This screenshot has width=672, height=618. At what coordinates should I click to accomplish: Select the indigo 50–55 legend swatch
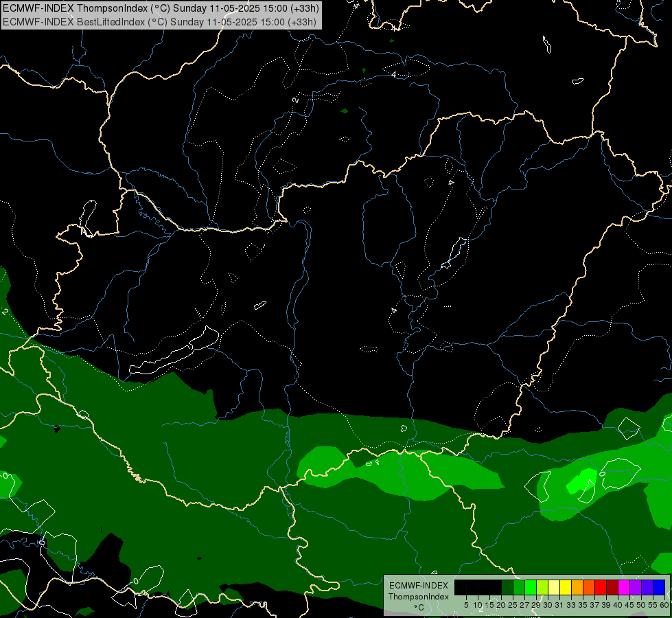point(647,587)
